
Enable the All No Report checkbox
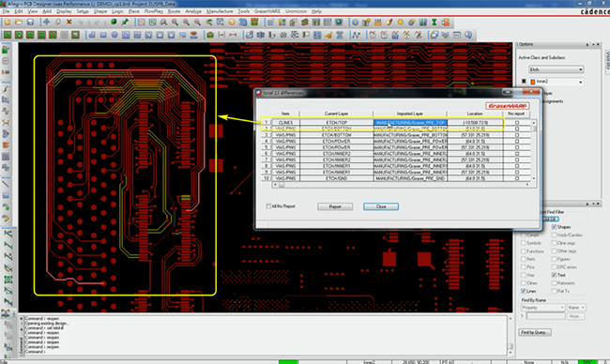pyautogui.click(x=268, y=206)
